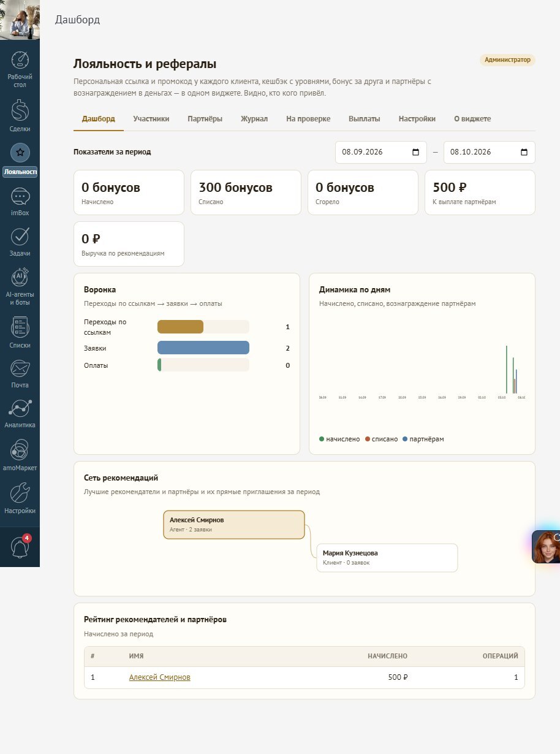
Task: Open the О виджете tab
Action: click(x=472, y=119)
